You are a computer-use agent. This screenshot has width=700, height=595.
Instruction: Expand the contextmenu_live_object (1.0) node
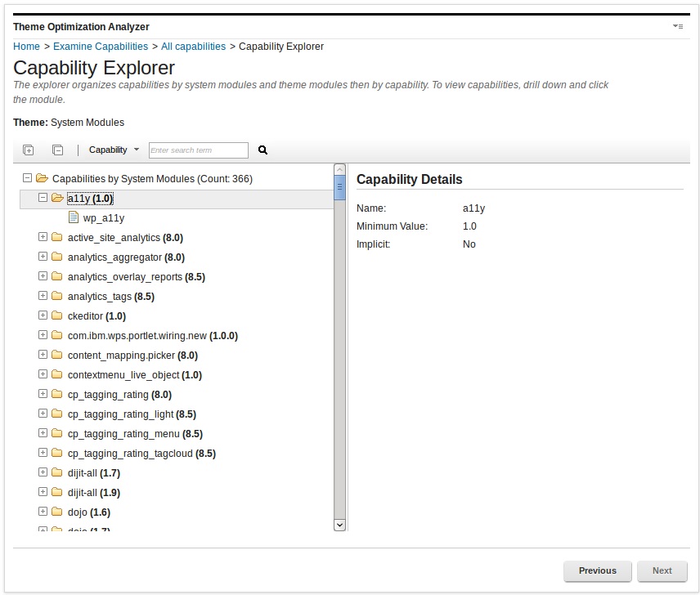pyautogui.click(x=43, y=374)
